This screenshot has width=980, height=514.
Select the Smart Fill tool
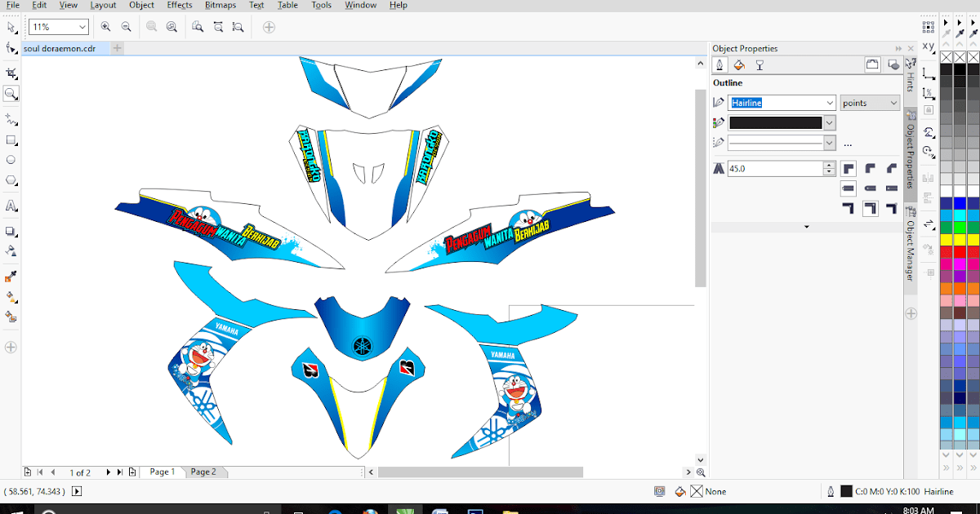(11, 317)
